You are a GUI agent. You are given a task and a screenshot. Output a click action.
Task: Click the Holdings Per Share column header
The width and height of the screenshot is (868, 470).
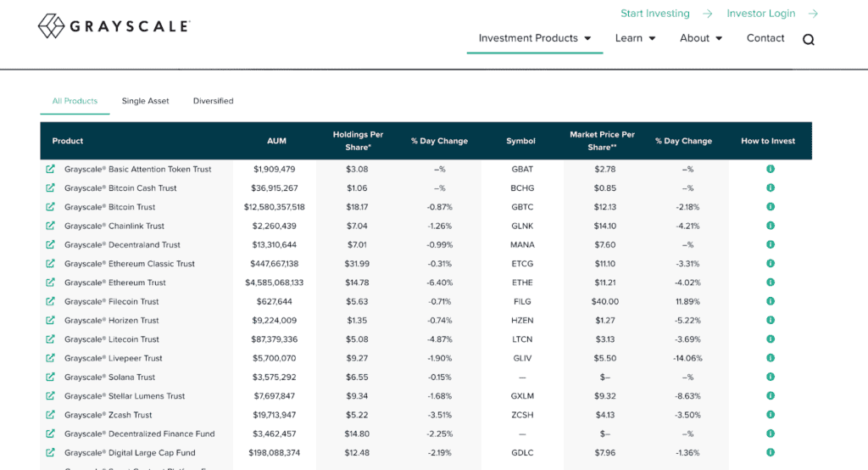click(x=358, y=141)
